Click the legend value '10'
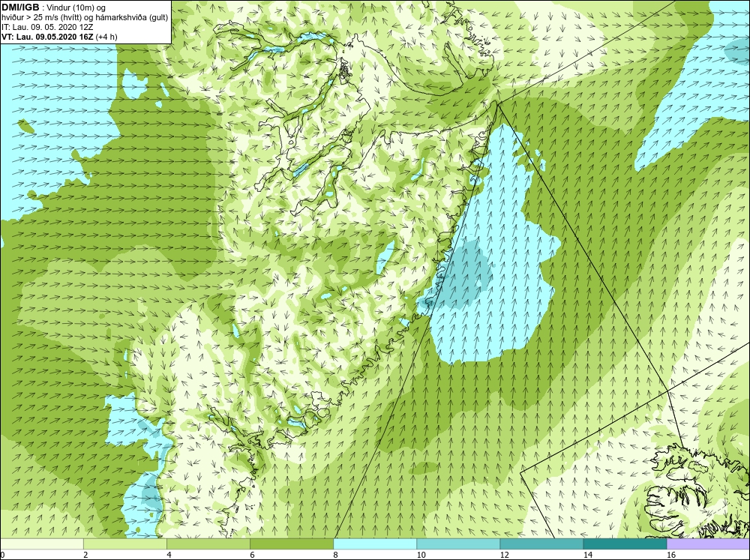 [x=421, y=555]
